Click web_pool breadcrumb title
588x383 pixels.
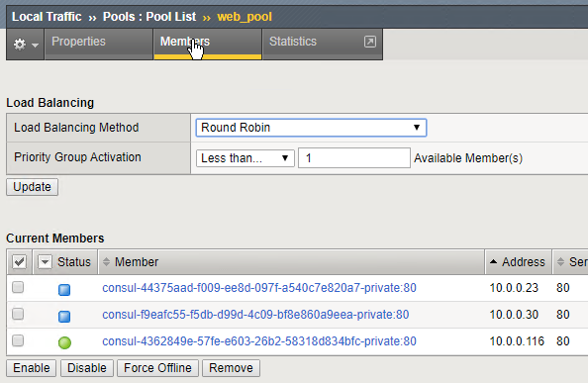245,17
